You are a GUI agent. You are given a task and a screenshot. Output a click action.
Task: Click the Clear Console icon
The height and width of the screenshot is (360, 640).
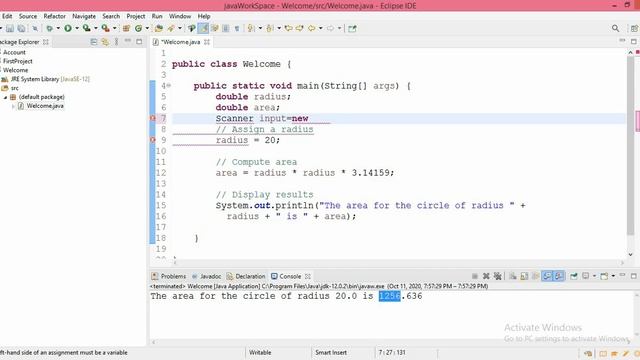click(x=513, y=276)
